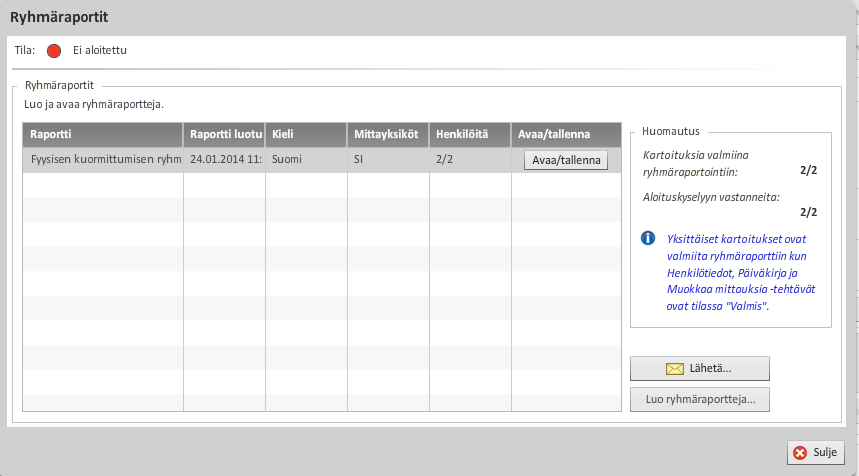The height and width of the screenshot is (476, 859).
Task: Click the Huomautus group label
Action: 671,131
